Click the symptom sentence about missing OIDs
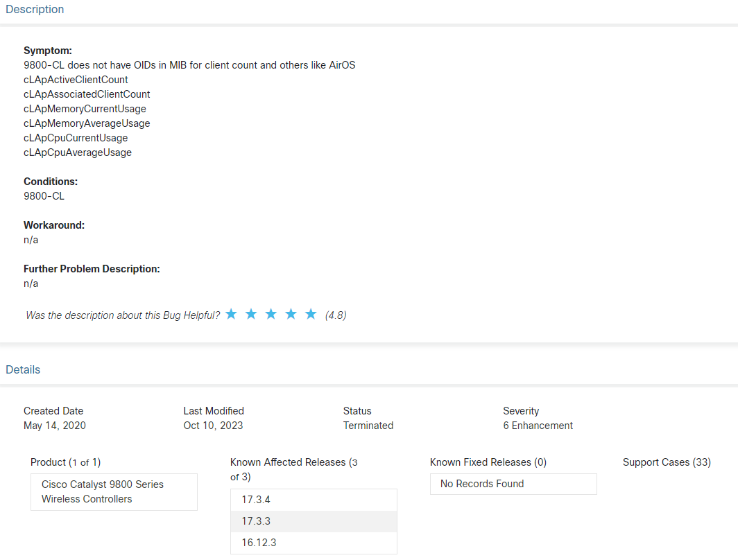The image size is (738, 560). tap(189, 65)
